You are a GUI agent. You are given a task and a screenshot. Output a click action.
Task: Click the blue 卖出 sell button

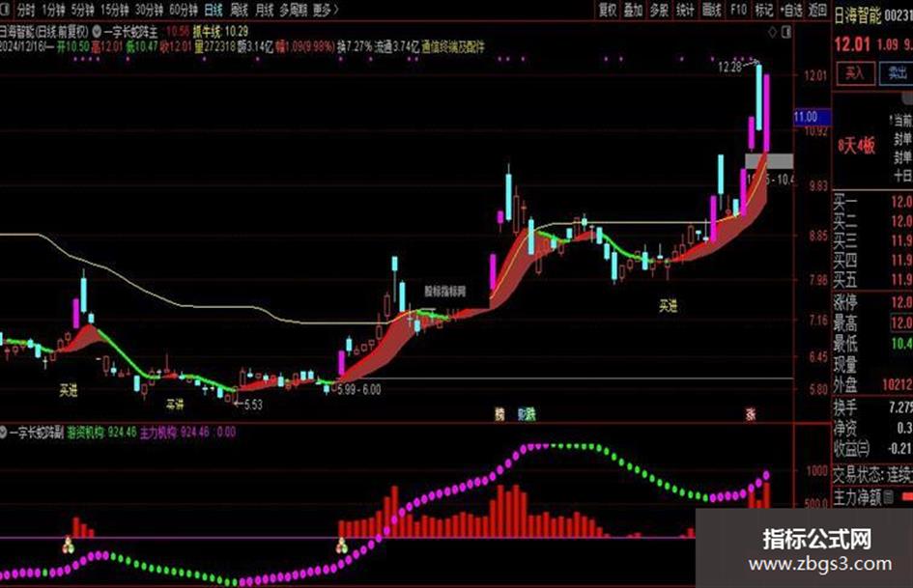(897, 73)
